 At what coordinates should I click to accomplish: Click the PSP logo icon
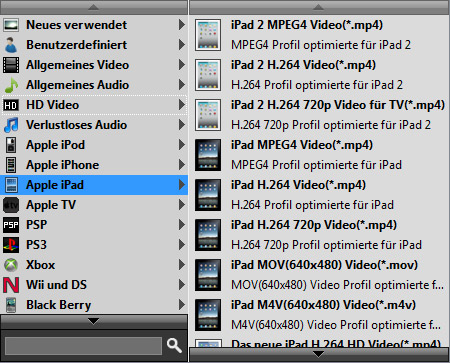click(x=11, y=225)
